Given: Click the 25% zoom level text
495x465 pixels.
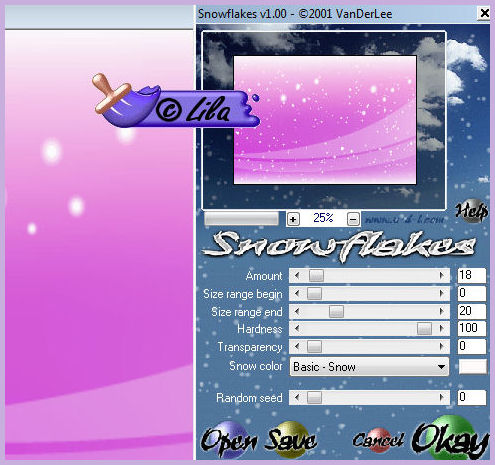Looking at the screenshot, I should 323,218.
